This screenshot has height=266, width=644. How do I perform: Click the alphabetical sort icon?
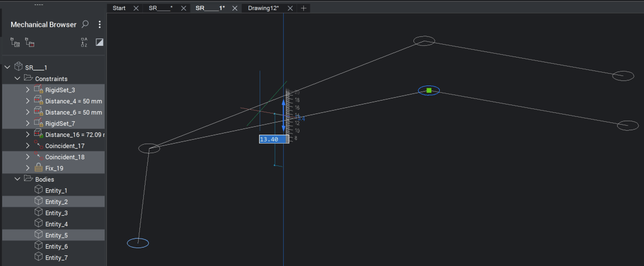(84, 42)
